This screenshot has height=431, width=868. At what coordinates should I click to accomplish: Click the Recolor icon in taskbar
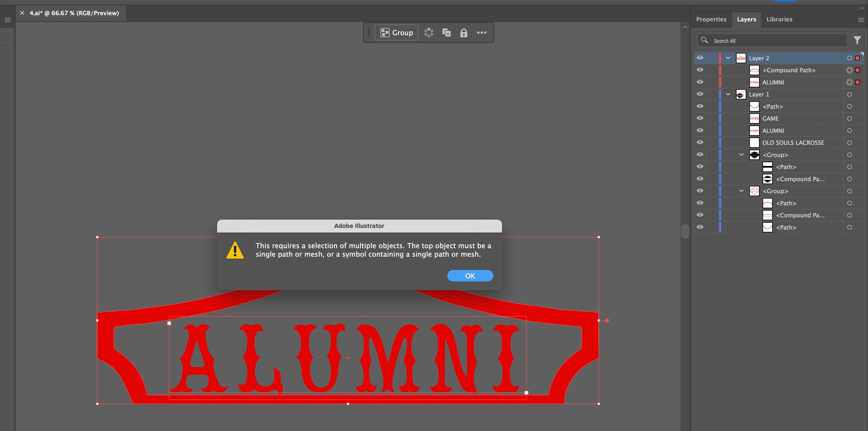click(x=429, y=33)
